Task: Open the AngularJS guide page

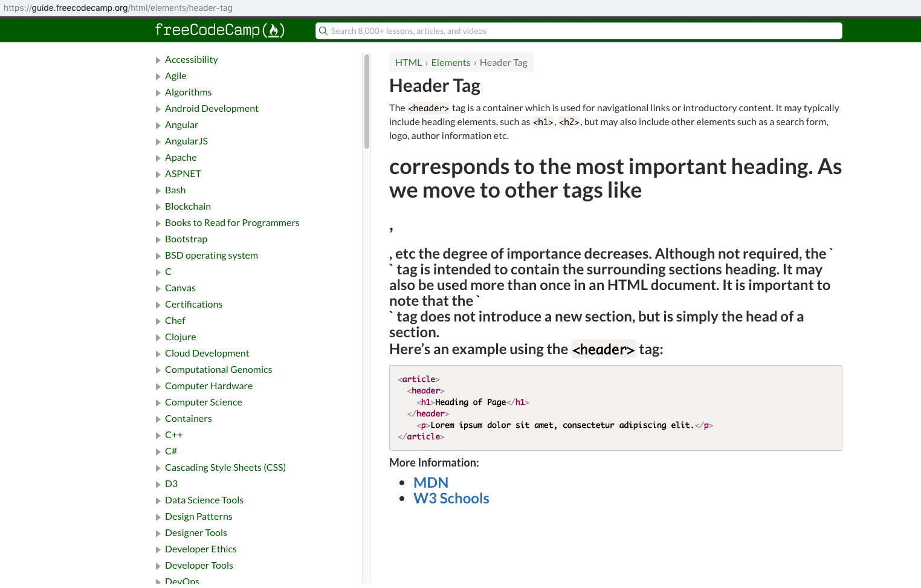Action: (x=186, y=141)
